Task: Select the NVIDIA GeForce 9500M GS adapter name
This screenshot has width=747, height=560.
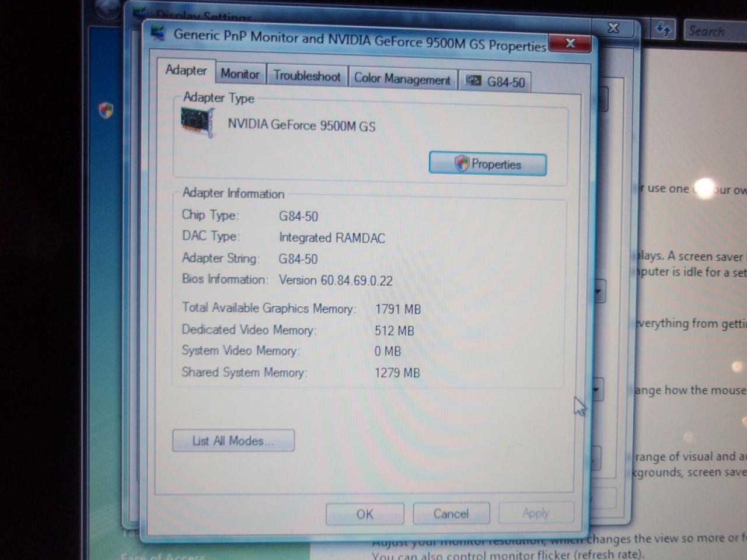Action: click(302, 125)
